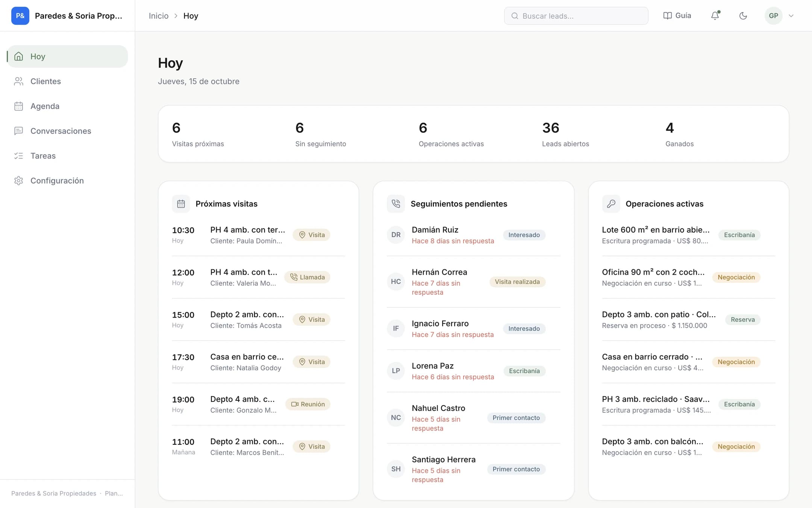812x508 pixels.
Task: Click the Visita tag on 10:30 visit
Action: [312, 235]
